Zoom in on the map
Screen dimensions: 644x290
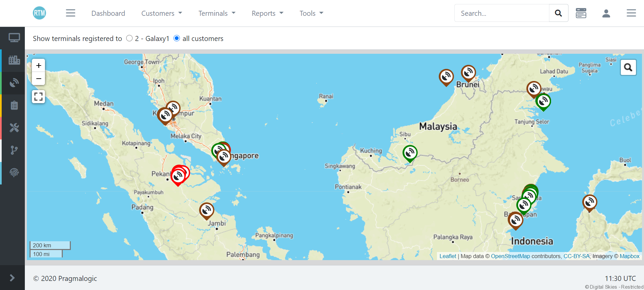click(39, 66)
